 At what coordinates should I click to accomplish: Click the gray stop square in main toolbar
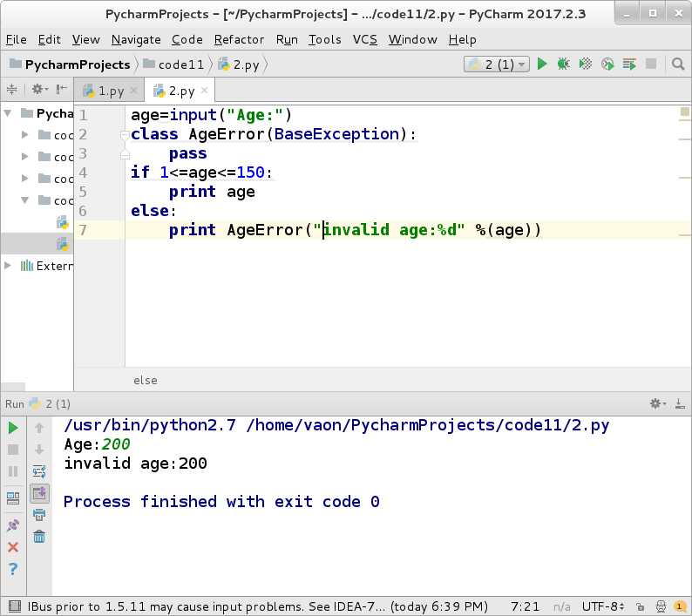[x=651, y=64]
